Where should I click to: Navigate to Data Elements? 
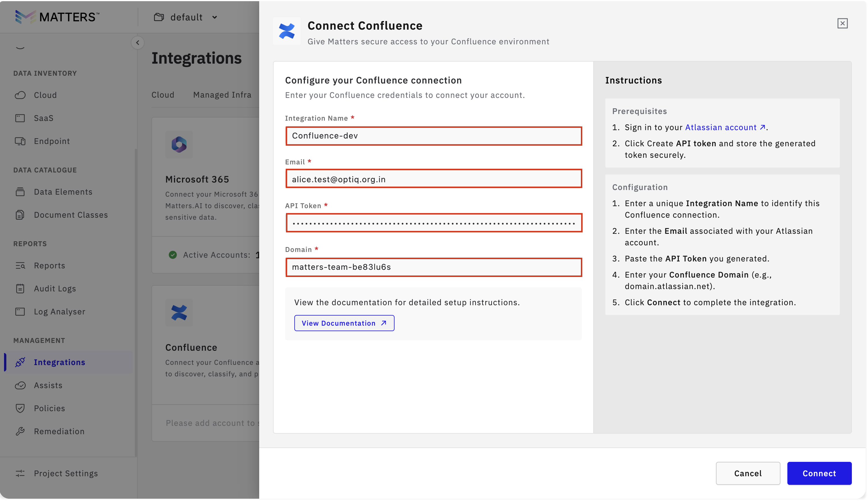pyautogui.click(x=63, y=192)
